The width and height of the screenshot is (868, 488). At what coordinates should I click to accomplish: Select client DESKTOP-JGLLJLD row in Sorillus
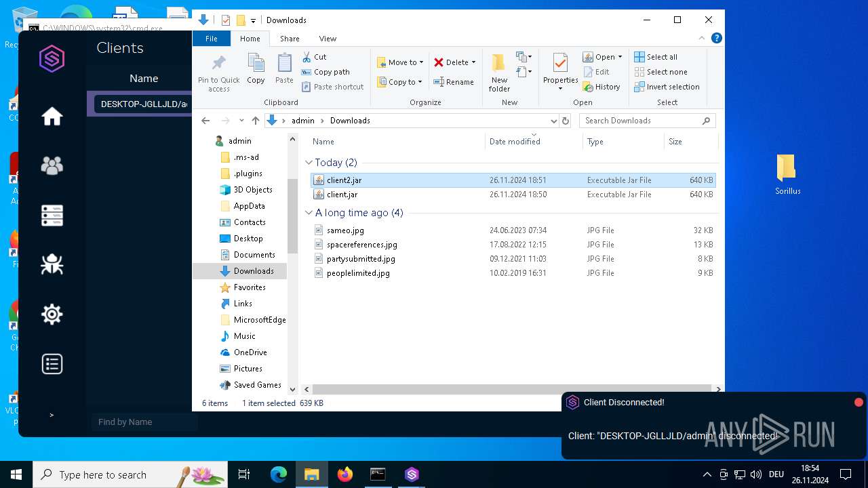pyautogui.click(x=140, y=104)
